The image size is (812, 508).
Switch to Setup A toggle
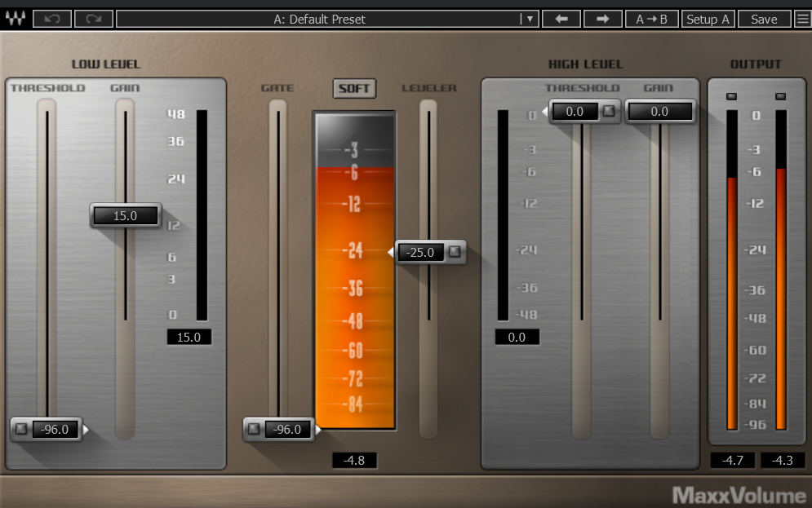point(708,19)
